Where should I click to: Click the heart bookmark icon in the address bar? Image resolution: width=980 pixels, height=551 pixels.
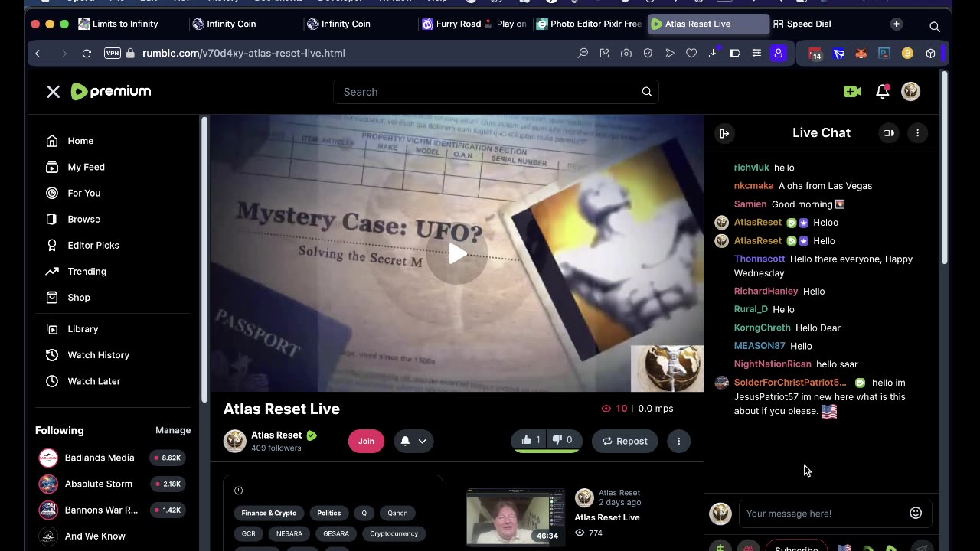[691, 53]
